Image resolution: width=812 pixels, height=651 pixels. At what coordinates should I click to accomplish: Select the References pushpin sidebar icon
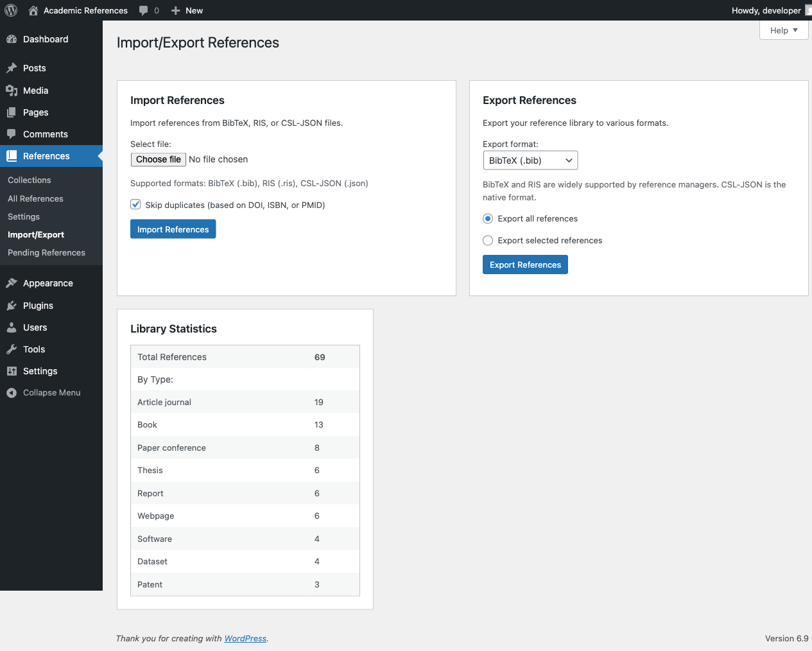click(14, 155)
